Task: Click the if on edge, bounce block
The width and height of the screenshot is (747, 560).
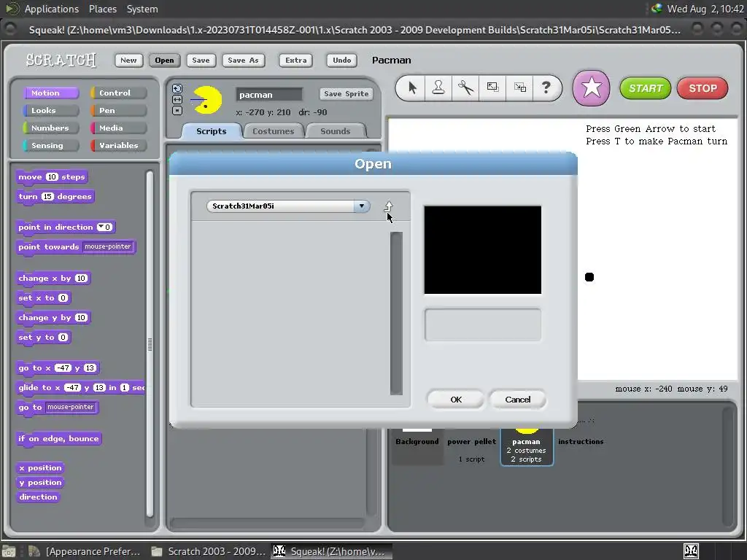Action: point(58,438)
